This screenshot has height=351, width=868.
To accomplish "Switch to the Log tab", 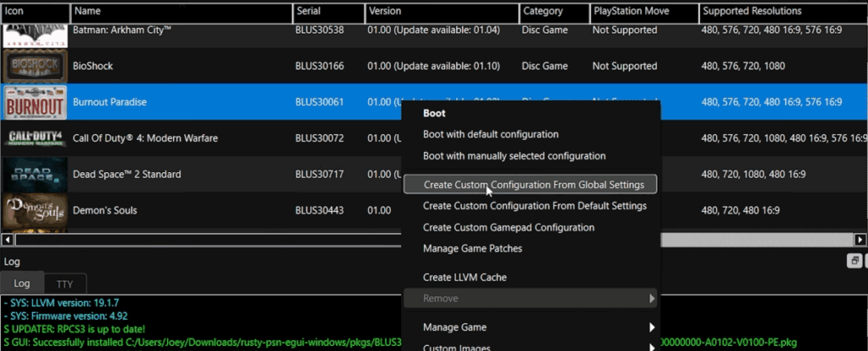I will click(x=21, y=283).
